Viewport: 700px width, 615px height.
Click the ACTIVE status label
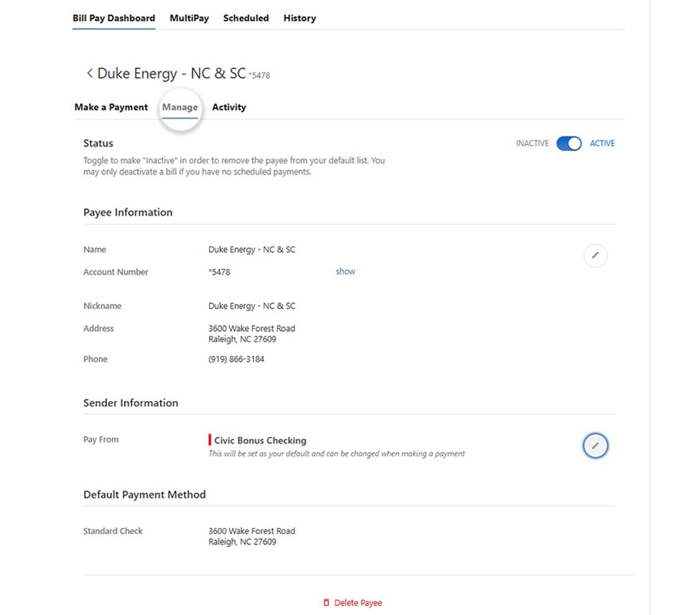[602, 143]
